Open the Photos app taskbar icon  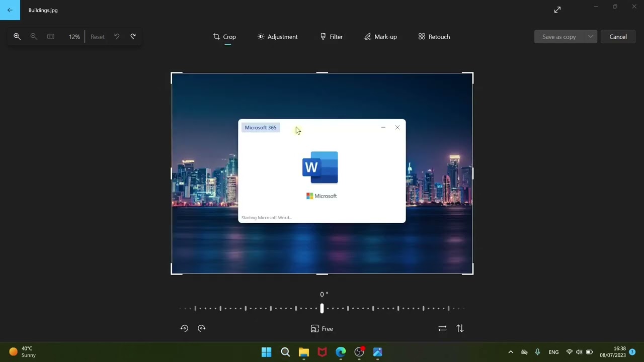click(378, 352)
